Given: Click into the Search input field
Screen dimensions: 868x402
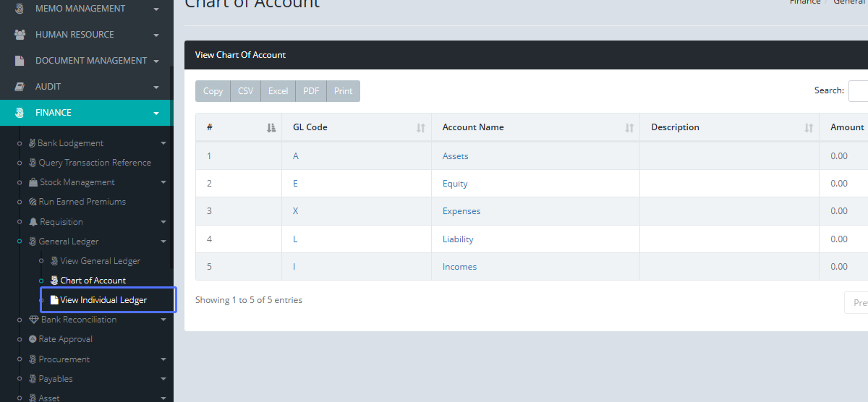Looking at the screenshot, I should (858, 91).
